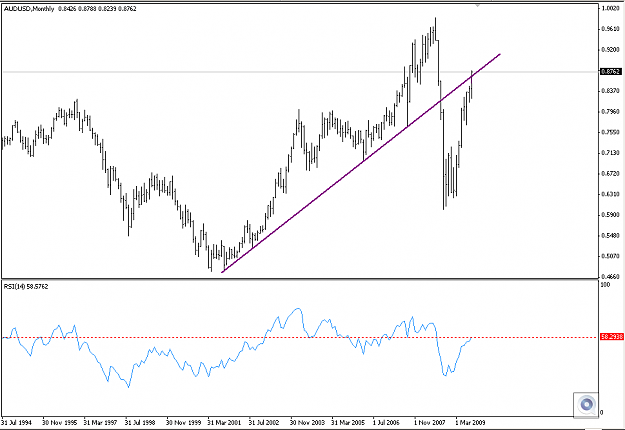Click the 1 Jul 2006 date label
The width and height of the screenshot is (625, 430).
pyautogui.click(x=386, y=422)
